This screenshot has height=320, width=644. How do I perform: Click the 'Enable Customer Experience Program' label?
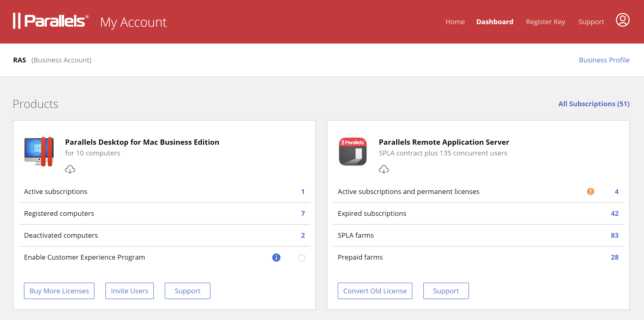pos(84,257)
